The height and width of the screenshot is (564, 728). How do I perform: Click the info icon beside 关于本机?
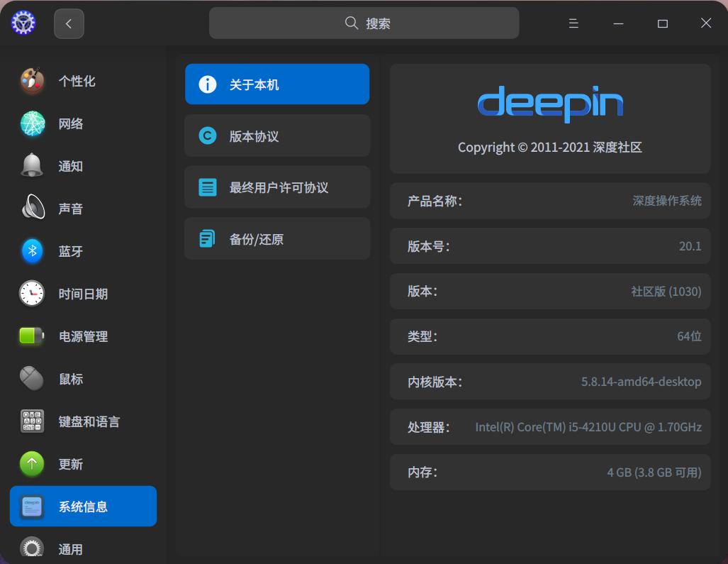[x=208, y=84]
